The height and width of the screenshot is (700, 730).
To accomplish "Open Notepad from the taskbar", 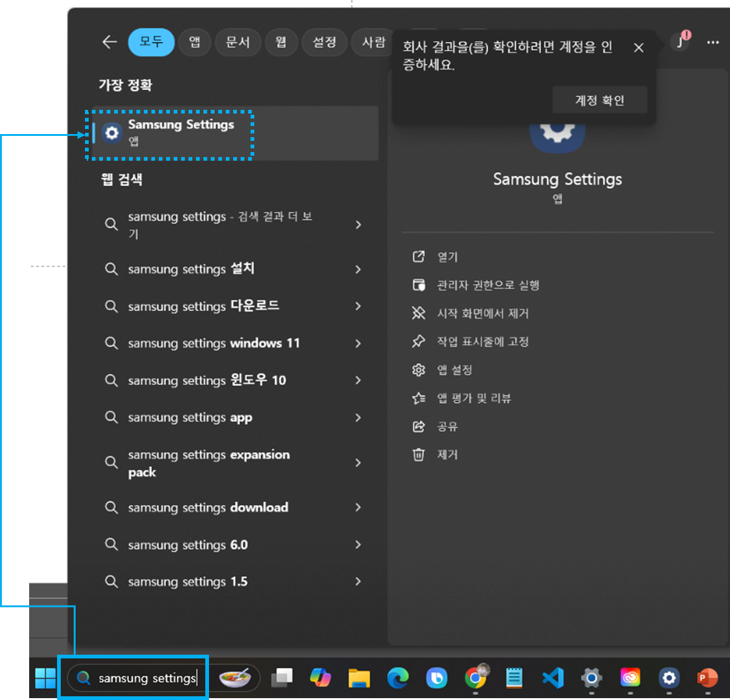I will [x=514, y=678].
